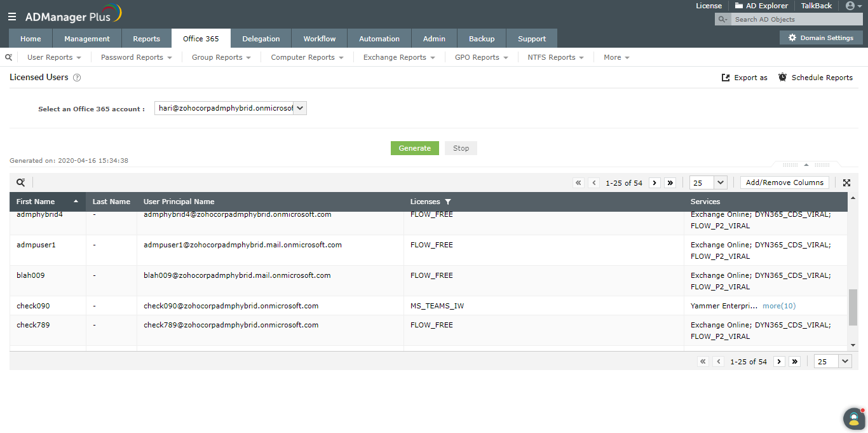Open the hamburger navigation menu
This screenshot has height=433, width=868.
[12, 17]
